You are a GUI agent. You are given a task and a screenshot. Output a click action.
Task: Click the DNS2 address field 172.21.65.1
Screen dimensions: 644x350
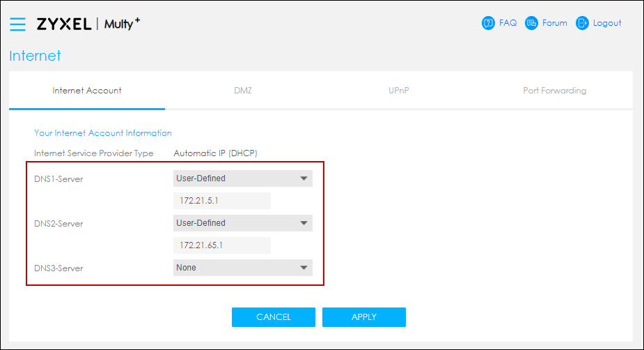(x=222, y=245)
